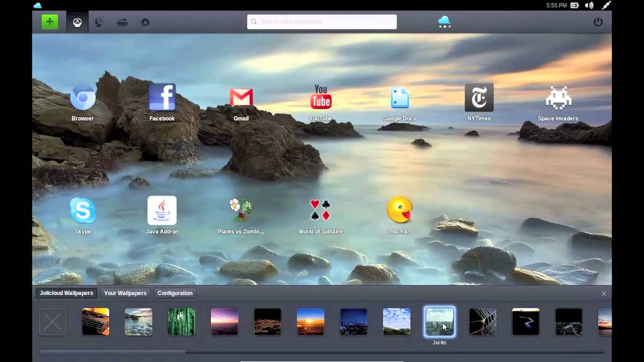This screenshot has height=362, width=644.
Task: Choose the blue sky clouds wallpaper thumbnail
Action: pos(396,322)
